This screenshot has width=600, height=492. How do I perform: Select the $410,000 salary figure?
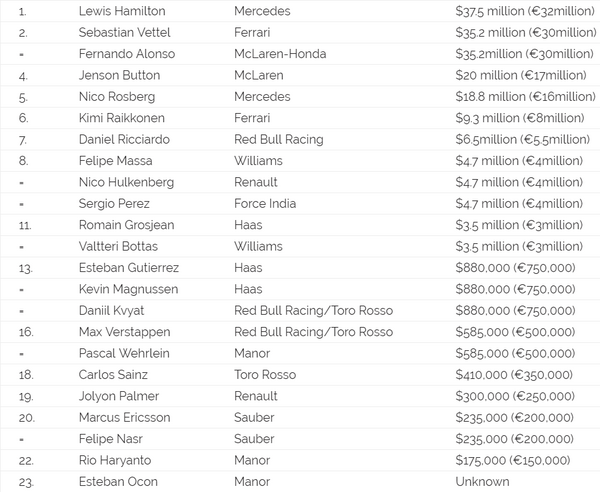pos(514,374)
